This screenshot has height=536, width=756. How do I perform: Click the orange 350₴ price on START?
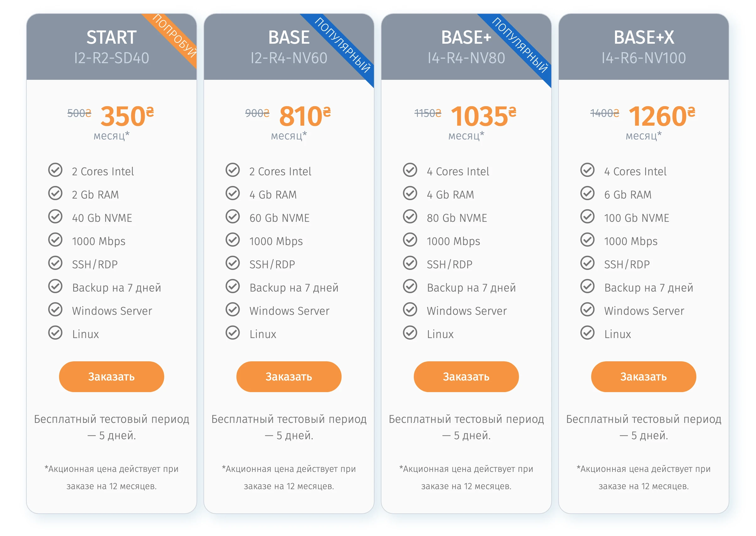point(127,116)
